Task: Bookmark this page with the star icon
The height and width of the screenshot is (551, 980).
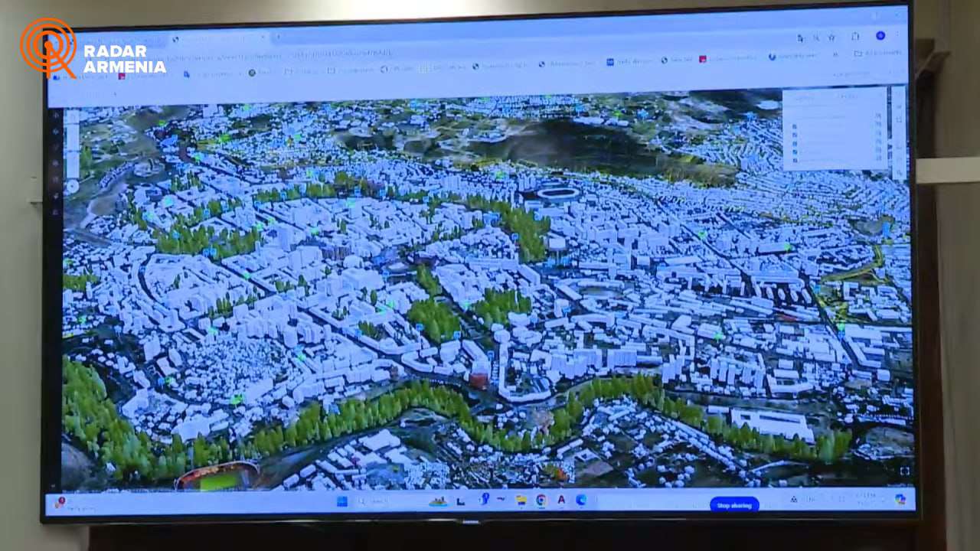Action: coord(831,37)
